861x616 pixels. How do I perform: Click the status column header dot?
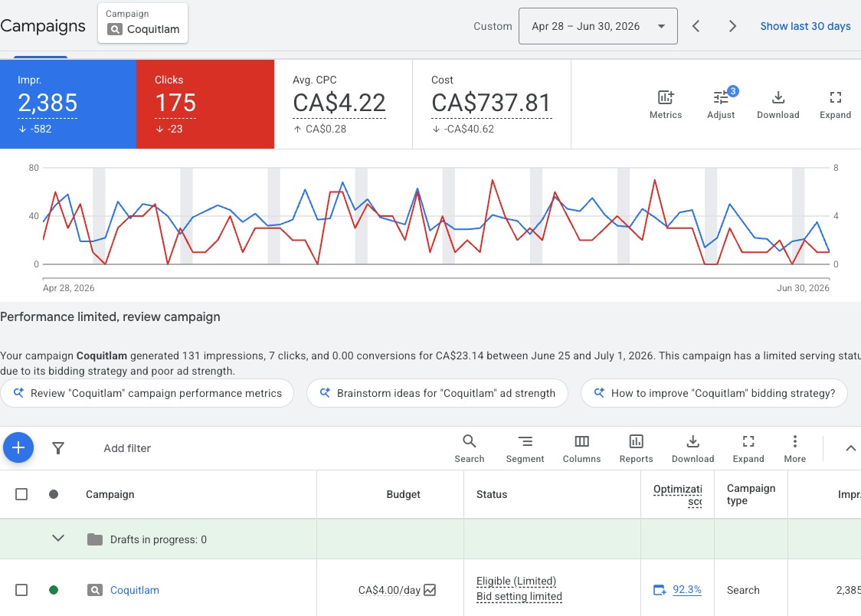click(x=54, y=494)
